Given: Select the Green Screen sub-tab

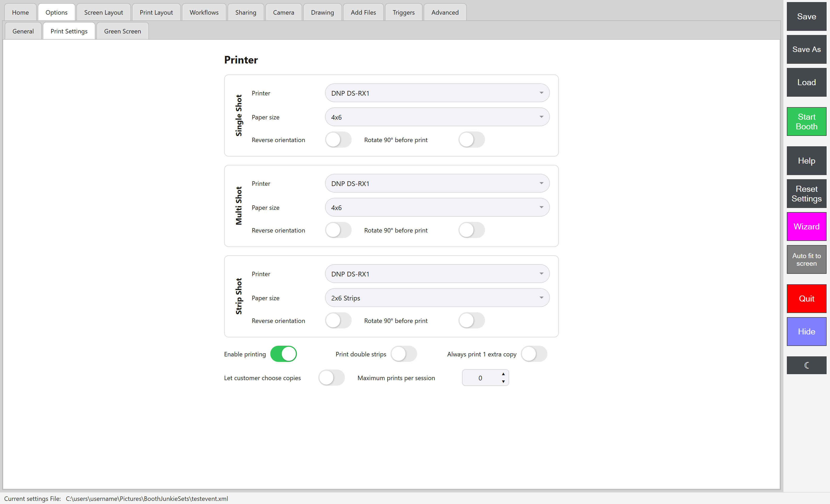Looking at the screenshot, I should tap(123, 31).
